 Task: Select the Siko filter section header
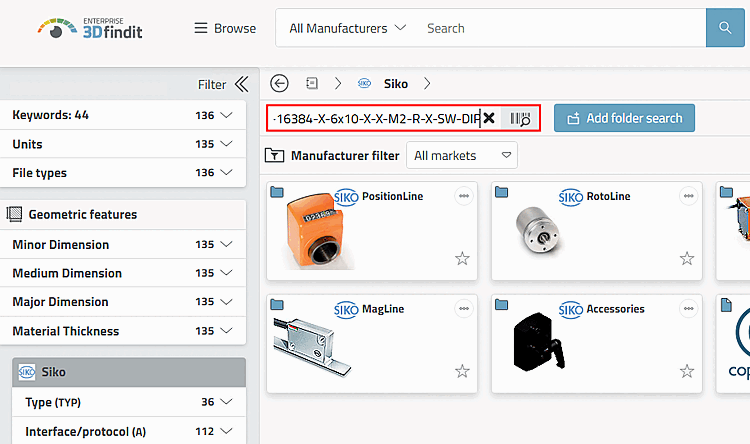click(129, 372)
